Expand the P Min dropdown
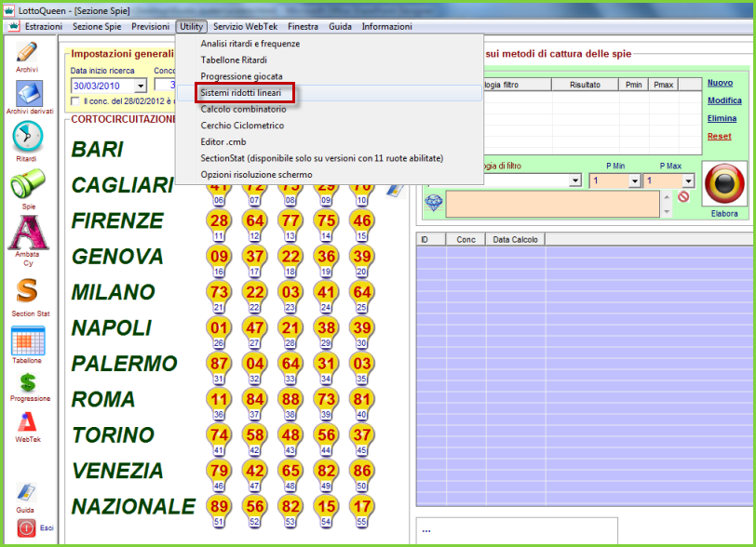The width and height of the screenshot is (756, 547). (x=635, y=181)
